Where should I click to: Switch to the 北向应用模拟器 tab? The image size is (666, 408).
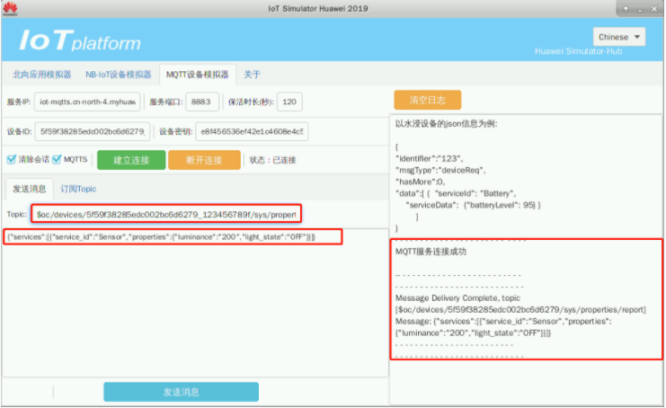click(42, 74)
